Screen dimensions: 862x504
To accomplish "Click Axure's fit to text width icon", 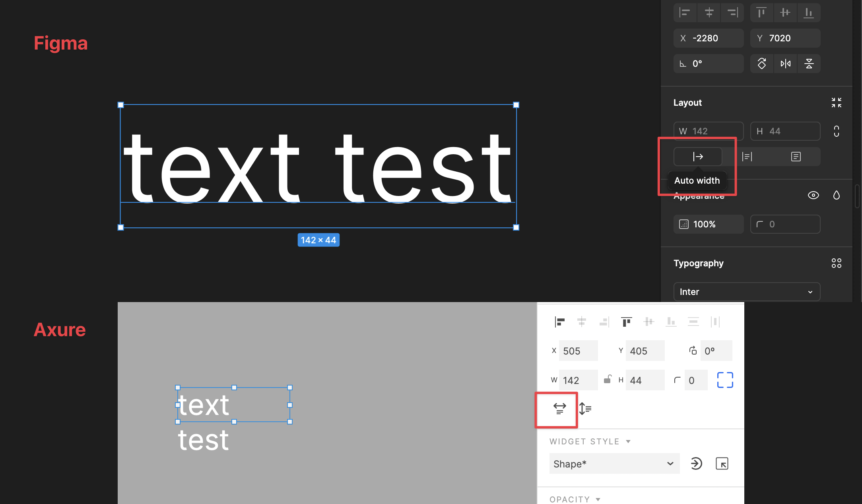I will (559, 408).
